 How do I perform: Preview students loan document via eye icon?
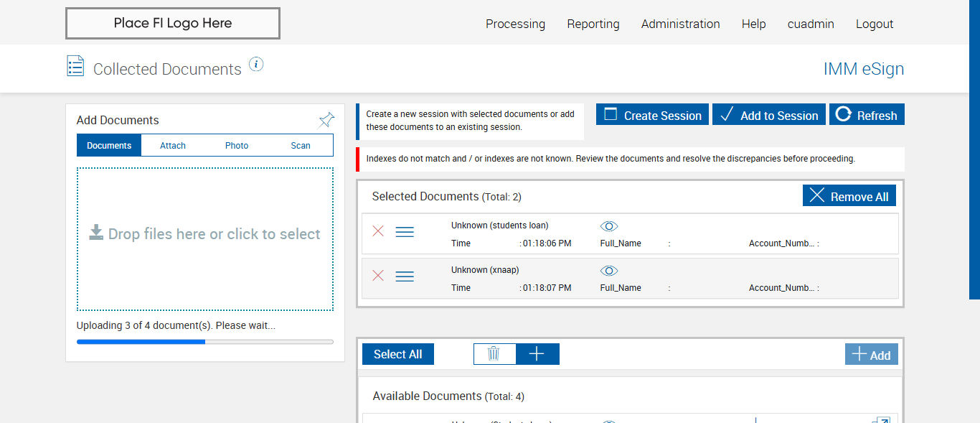point(608,226)
